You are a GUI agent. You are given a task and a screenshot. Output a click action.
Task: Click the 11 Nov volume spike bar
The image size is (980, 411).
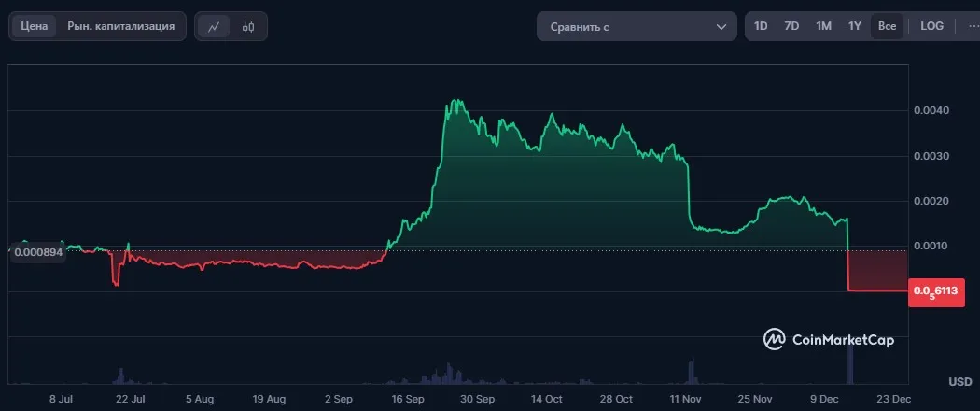tap(692, 370)
